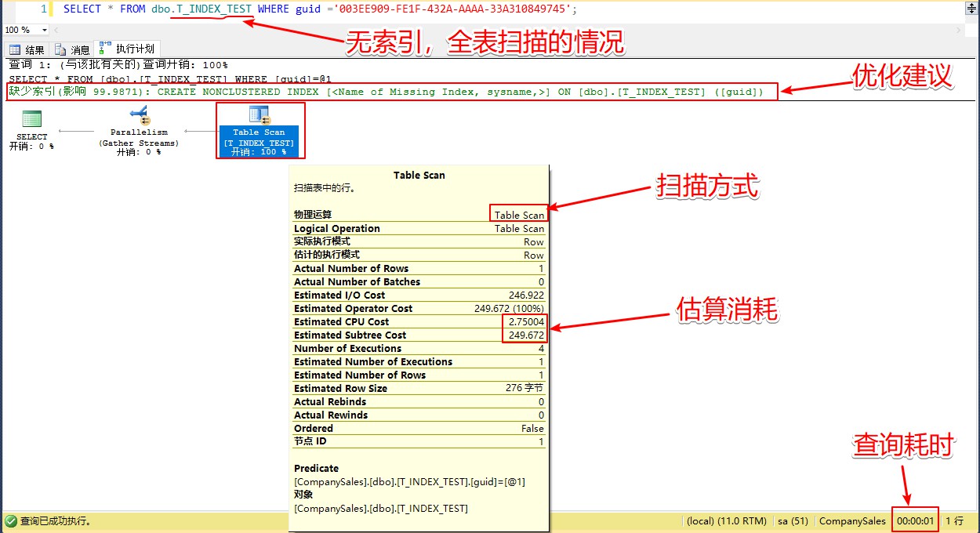Click the editor split handle icon
980x533 pixels.
click(972, 9)
